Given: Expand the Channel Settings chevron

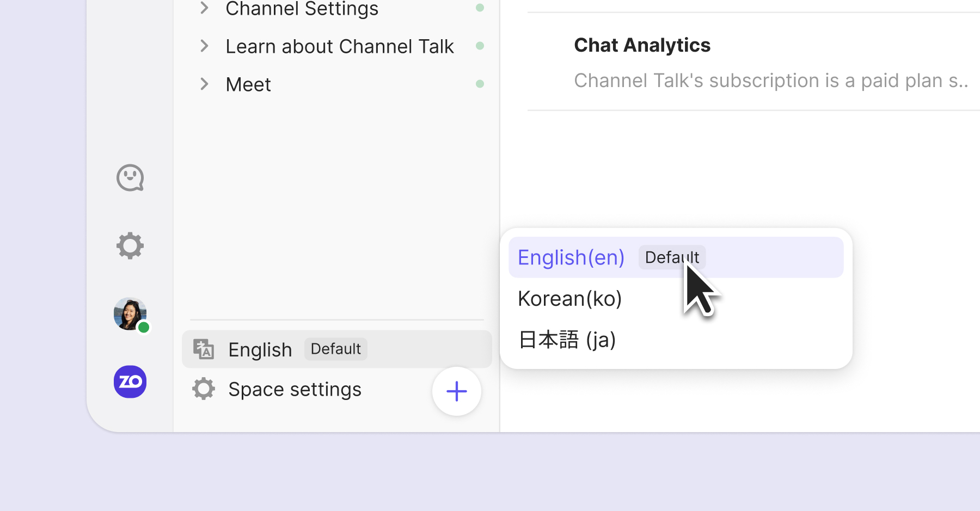Looking at the screenshot, I should coord(204,8).
